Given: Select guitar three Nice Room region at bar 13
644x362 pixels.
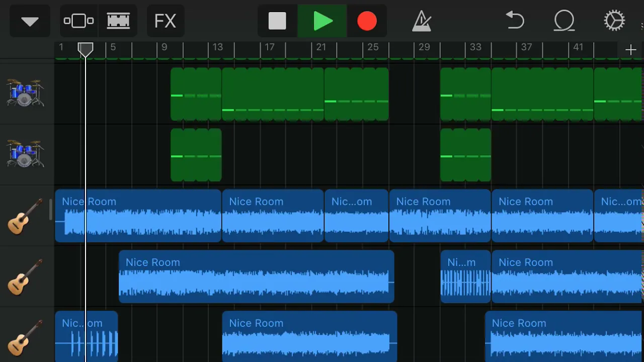Looking at the screenshot, I should coord(309,336).
